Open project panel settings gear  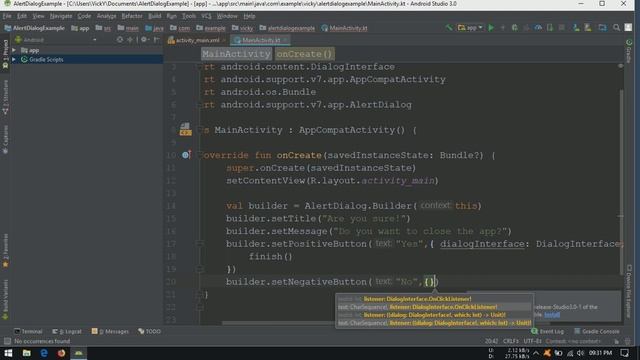(x=144, y=40)
